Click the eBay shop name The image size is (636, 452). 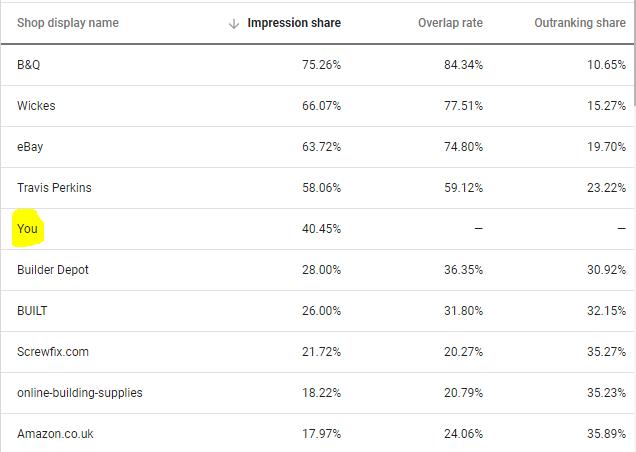[x=30, y=147]
